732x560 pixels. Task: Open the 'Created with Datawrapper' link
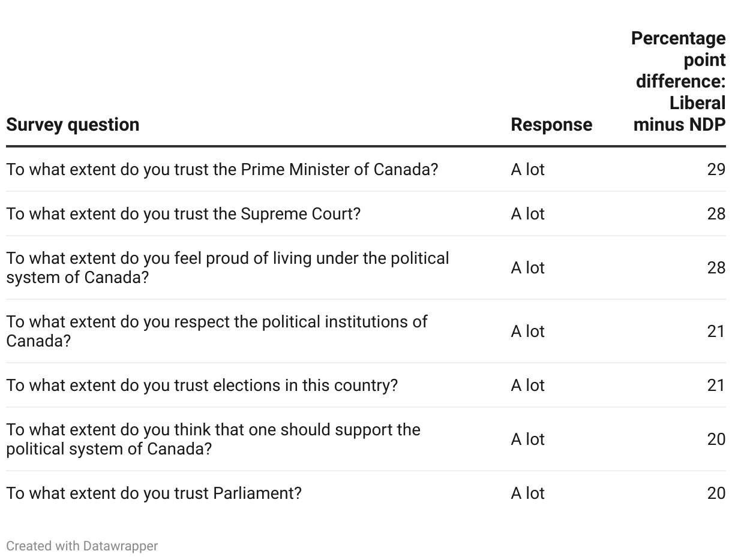(x=82, y=546)
